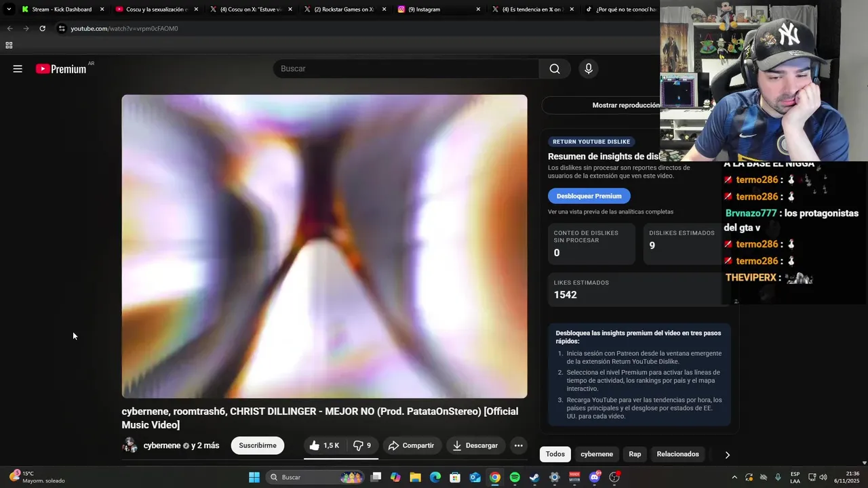Click the Descargar download button
The width and height of the screenshot is (868, 488).
click(x=475, y=445)
